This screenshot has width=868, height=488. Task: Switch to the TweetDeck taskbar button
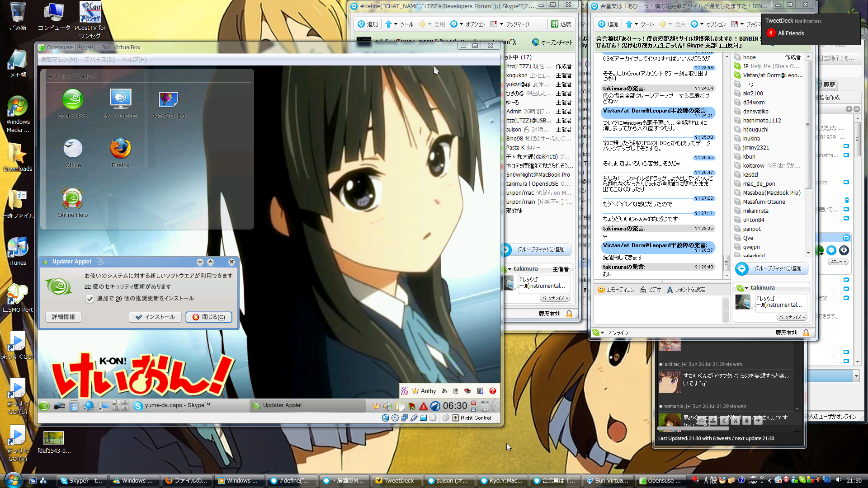point(396,481)
